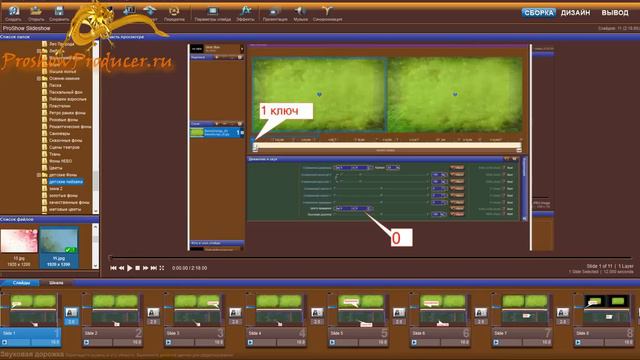Select Slide 5 in the slide list
Image resolution: width=640 pixels, height=360 pixels.
click(358, 320)
